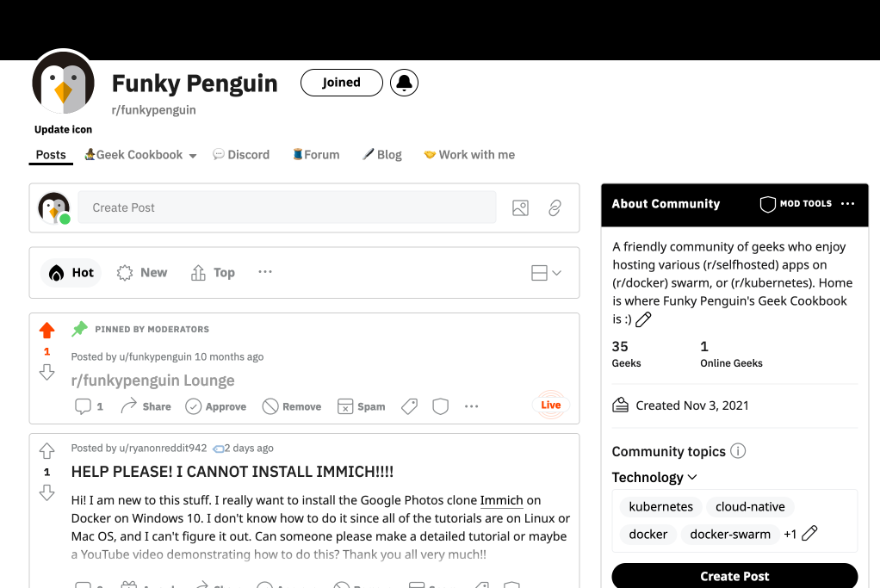Click the notification bell icon
Image resolution: width=880 pixels, height=588 pixels.
404,83
